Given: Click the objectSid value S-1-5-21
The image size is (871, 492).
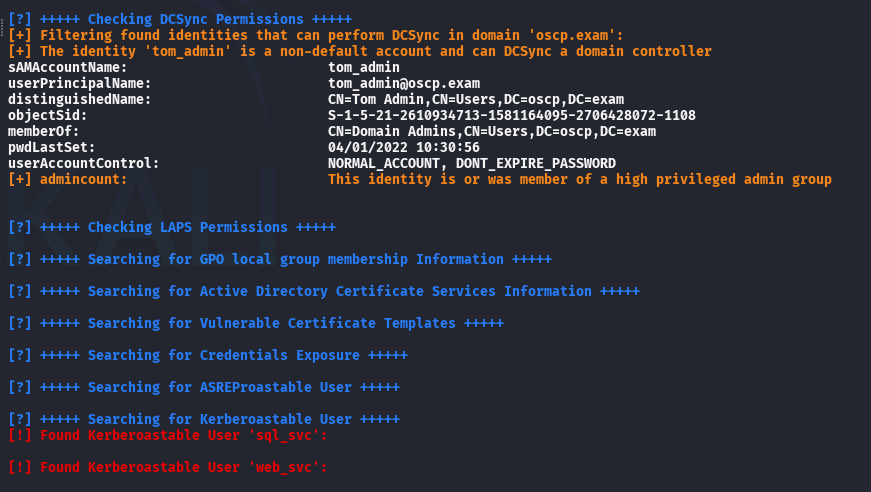Looking at the screenshot, I should tap(512, 116).
